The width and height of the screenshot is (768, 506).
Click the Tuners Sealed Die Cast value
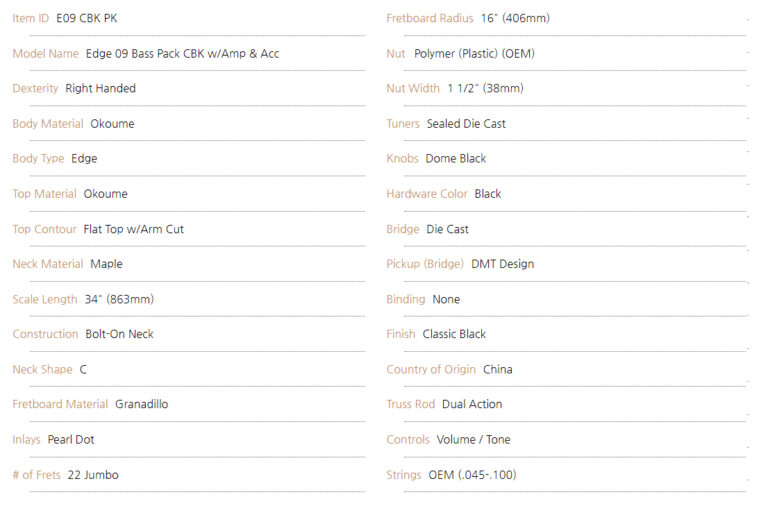coord(466,124)
